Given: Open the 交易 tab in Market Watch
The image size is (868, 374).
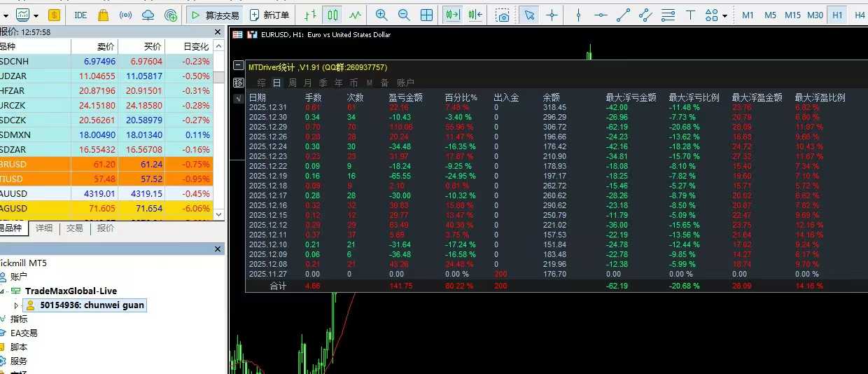Looking at the screenshot, I should 74,228.
